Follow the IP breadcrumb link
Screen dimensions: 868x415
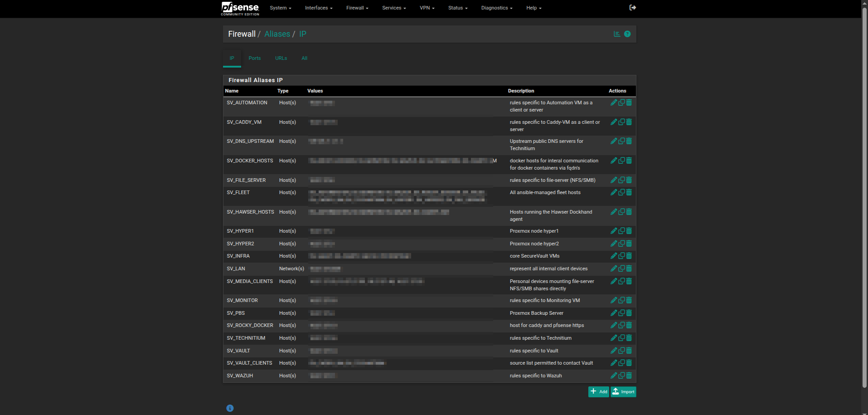coord(303,34)
